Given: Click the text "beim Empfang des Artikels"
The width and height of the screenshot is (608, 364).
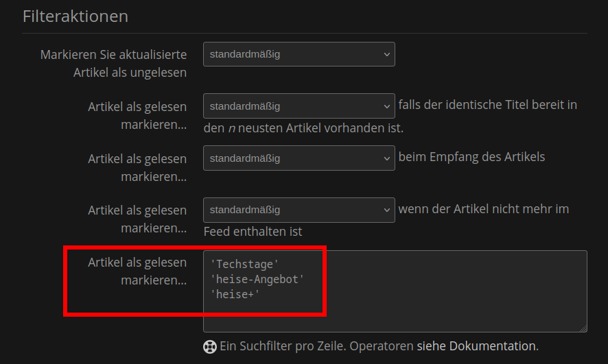Looking at the screenshot, I should tap(471, 157).
